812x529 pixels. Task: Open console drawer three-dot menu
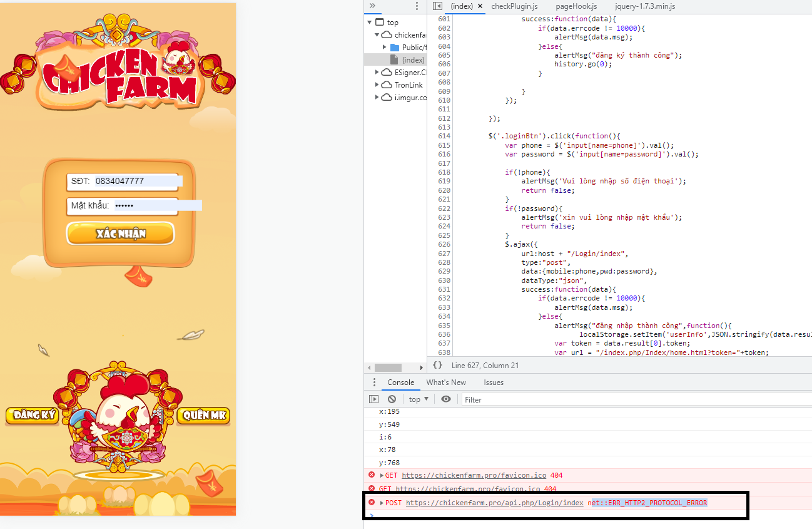point(374,383)
